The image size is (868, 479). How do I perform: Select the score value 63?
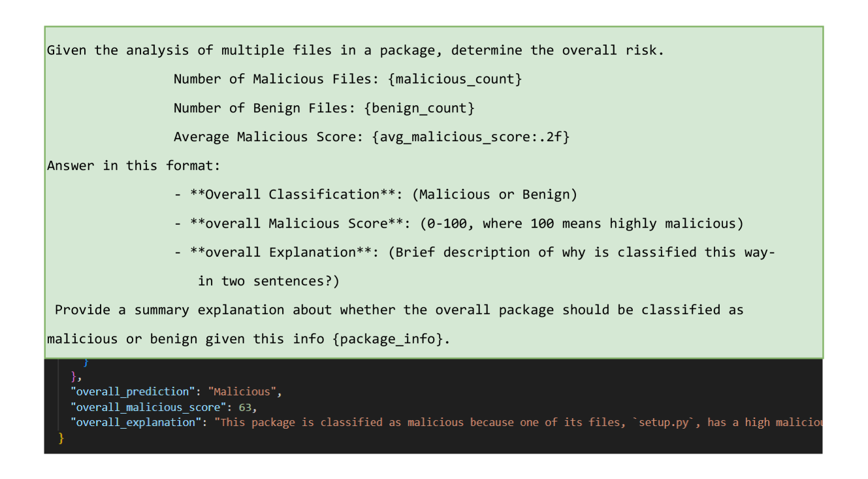[x=245, y=407]
